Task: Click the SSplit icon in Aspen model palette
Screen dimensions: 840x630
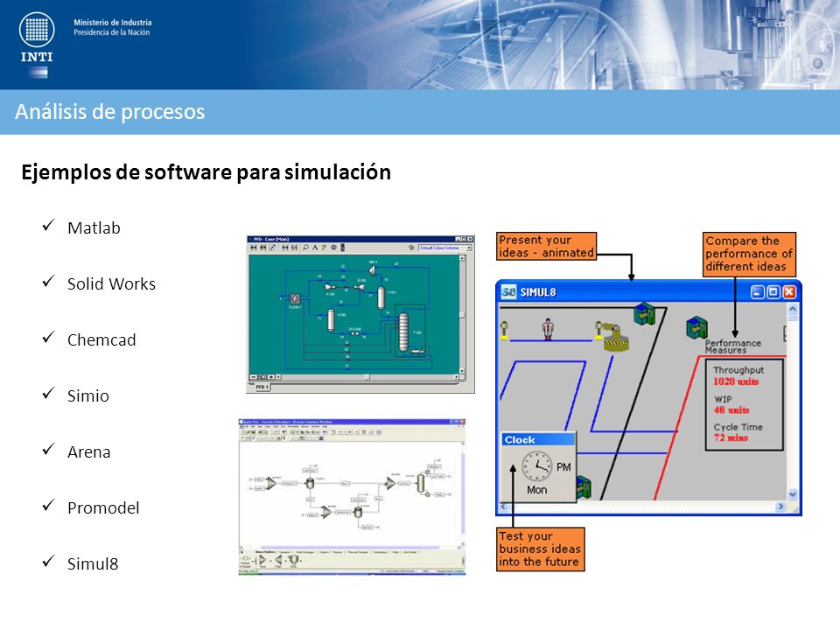Action: pos(294,560)
